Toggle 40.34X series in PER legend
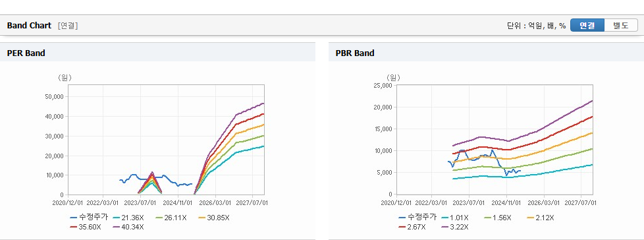The image size is (644, 240). coord(128,227)
